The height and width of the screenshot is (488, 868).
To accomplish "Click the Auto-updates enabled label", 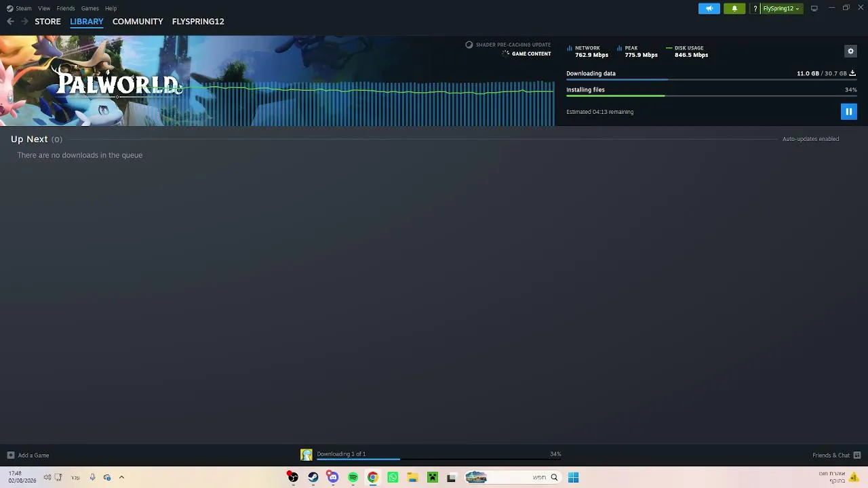I will point(810,139).
